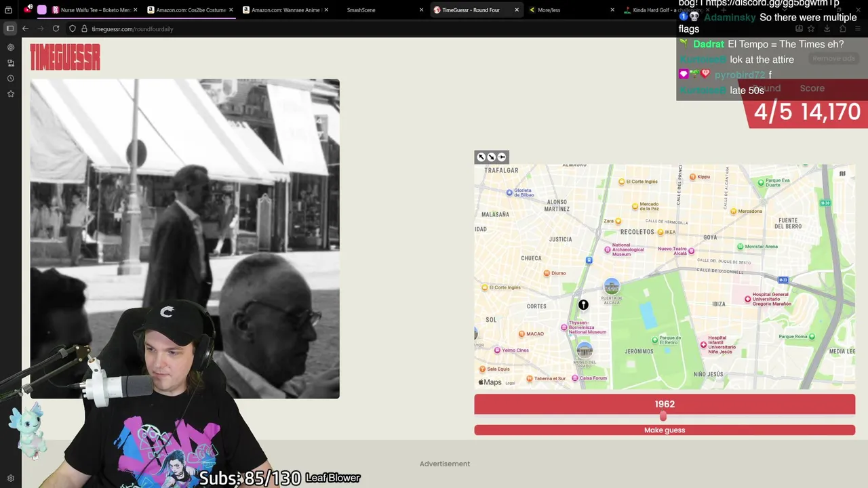Click the Make guess button
868x488 pixels.
click(665, 430)
